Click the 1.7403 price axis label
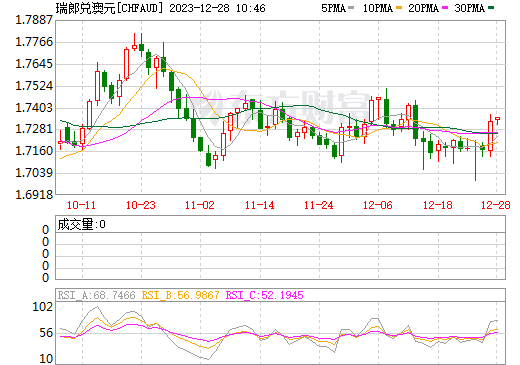 click(34, 108)
